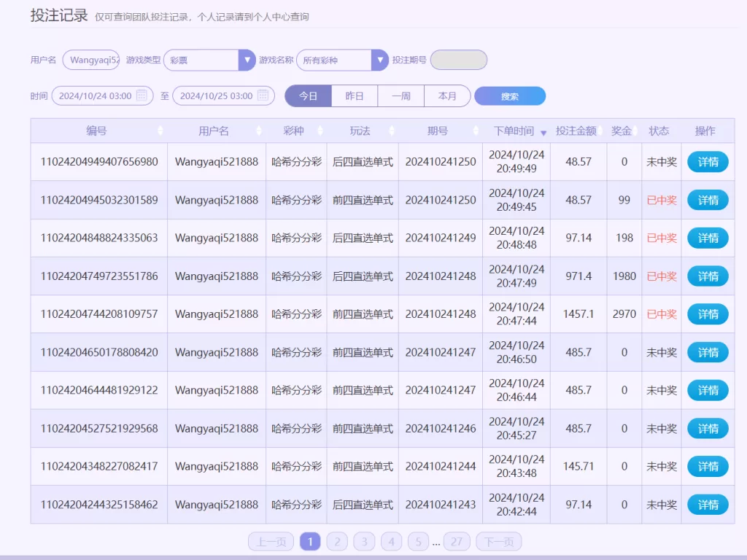Image resolution: width=747 pixels, height=560 pixels.
Task: Go to page 3 in pagination
Action: pyautogui.click(x=365, y=542)
